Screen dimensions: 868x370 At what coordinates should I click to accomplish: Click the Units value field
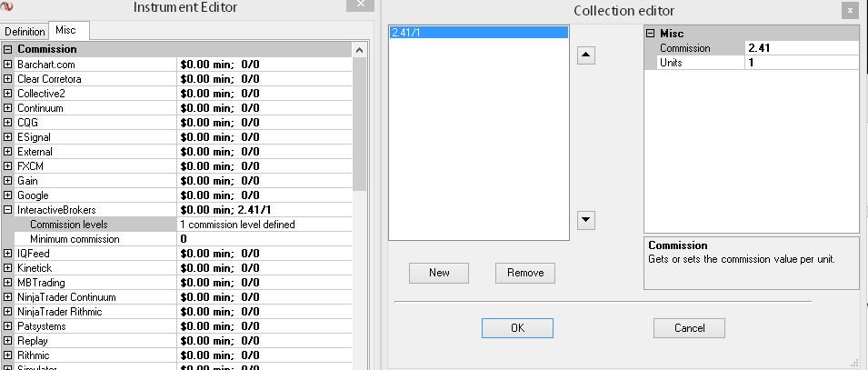pos(802,63)
